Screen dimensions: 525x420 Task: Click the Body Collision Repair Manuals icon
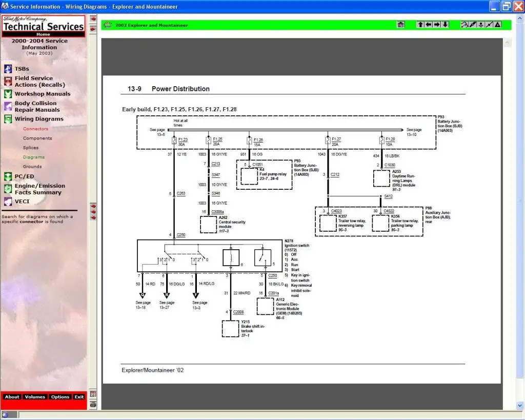pos(8,107)
